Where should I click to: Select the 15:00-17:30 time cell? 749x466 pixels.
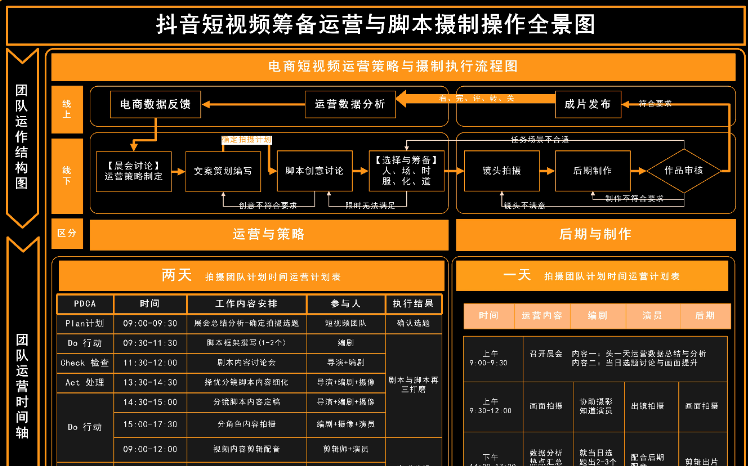coord(150,424)
